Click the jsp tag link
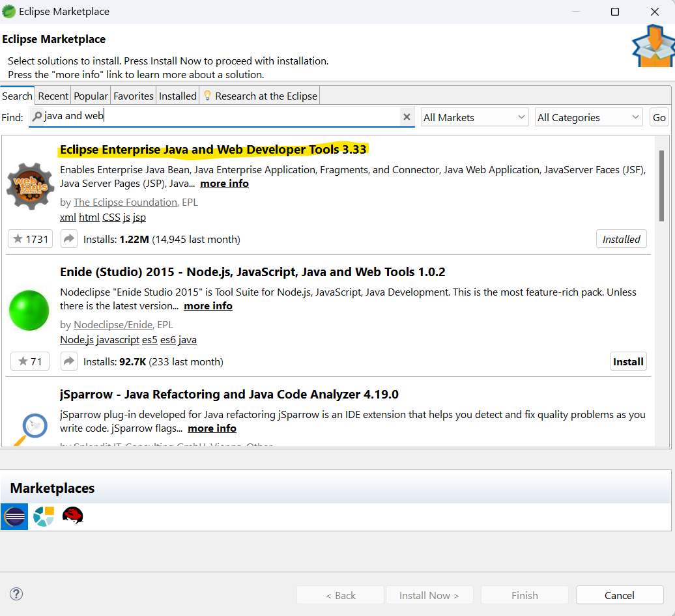Viewport: 675px width, 616px height. point(139,217)
